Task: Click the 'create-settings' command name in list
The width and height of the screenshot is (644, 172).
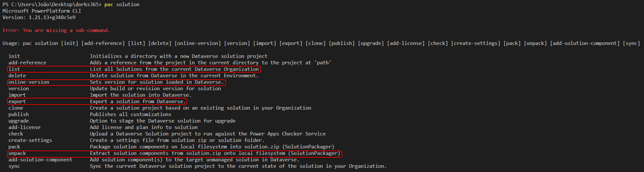Action: coord(30,140)
